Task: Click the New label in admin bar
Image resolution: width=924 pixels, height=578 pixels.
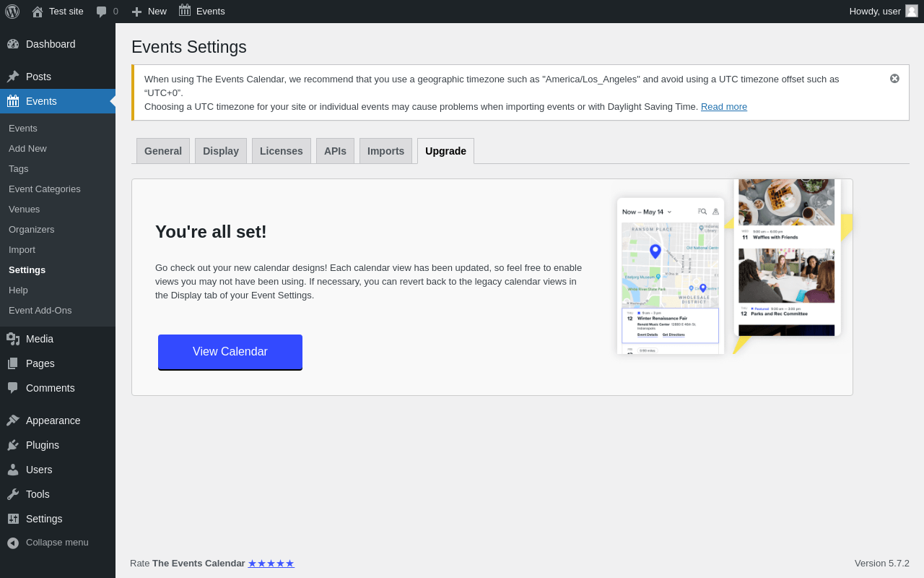Action: 157,11
